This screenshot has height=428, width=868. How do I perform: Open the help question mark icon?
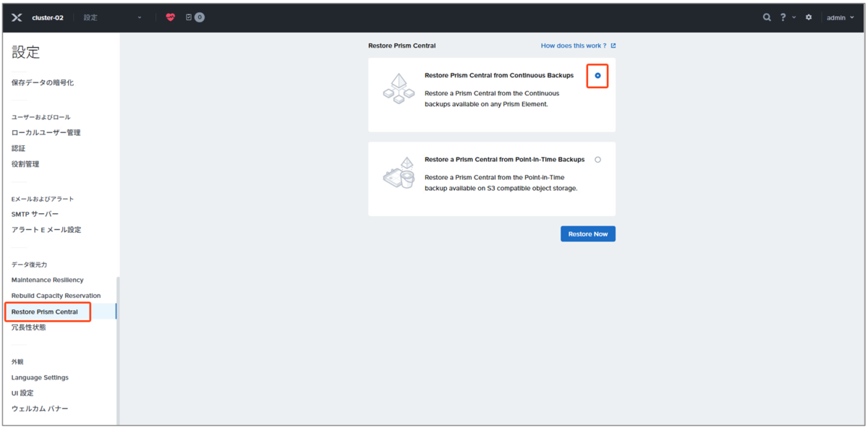783,17
